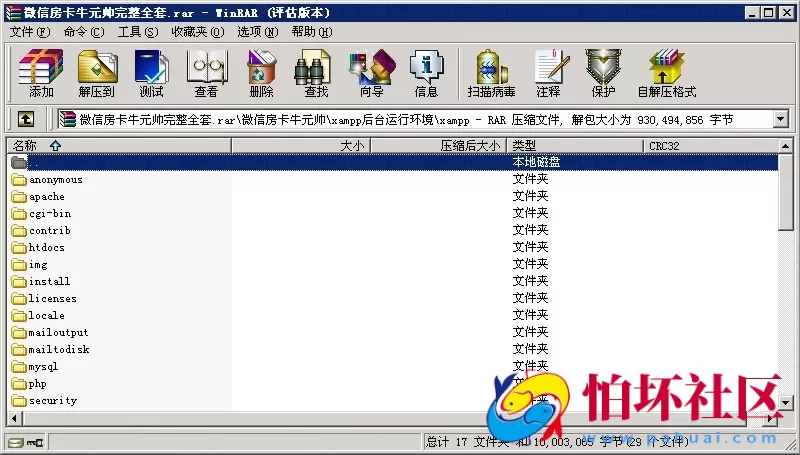Viewport: 800px width, 455px height.
Task: Click the 测试 (Test) toolbar icon
Action: point(152,73)
